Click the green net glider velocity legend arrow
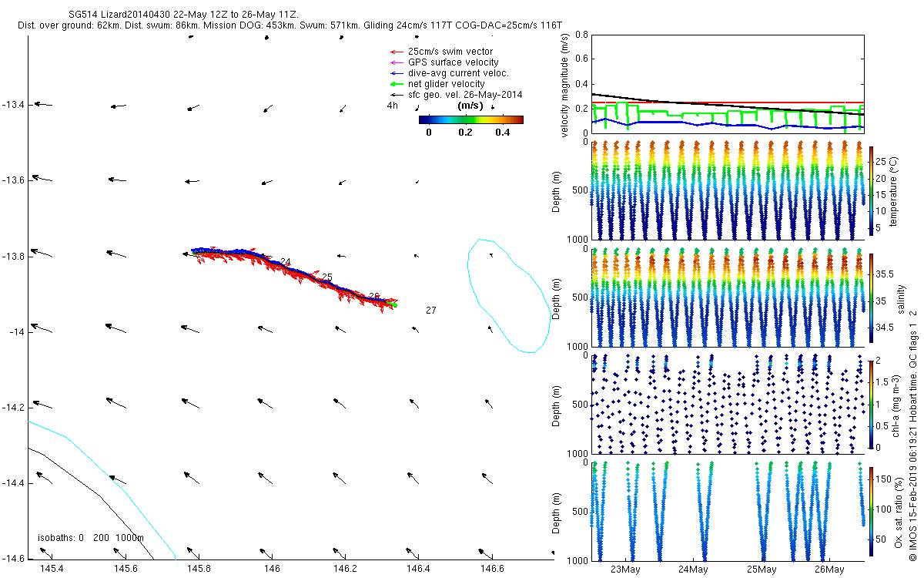The width and height of the screenshot is (924, 578). [396, 84]
